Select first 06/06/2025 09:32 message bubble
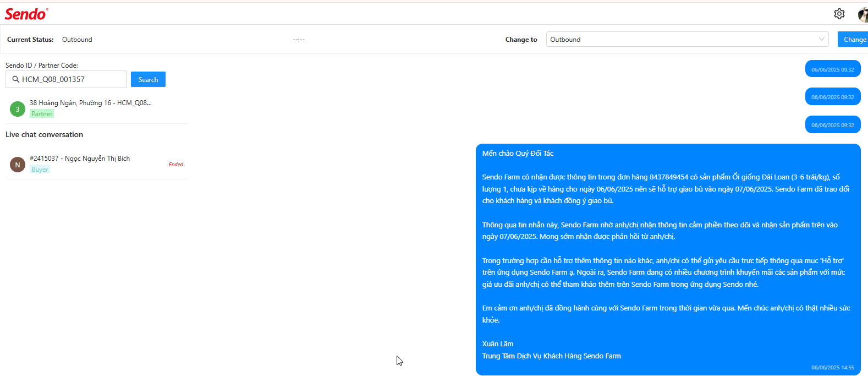Viewport: 868px width, 376px height. (833, 69)
